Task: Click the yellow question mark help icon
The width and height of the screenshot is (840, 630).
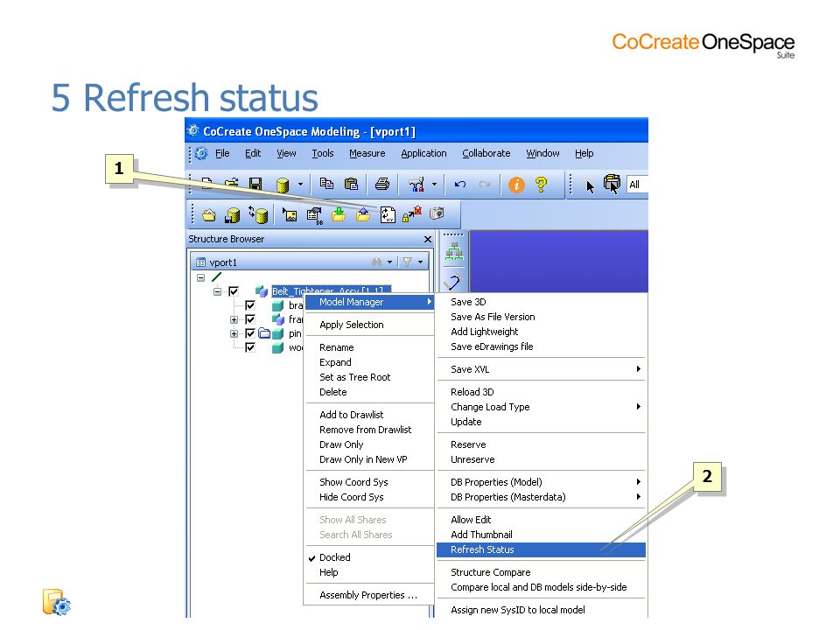Action: (x=541, y=185)
